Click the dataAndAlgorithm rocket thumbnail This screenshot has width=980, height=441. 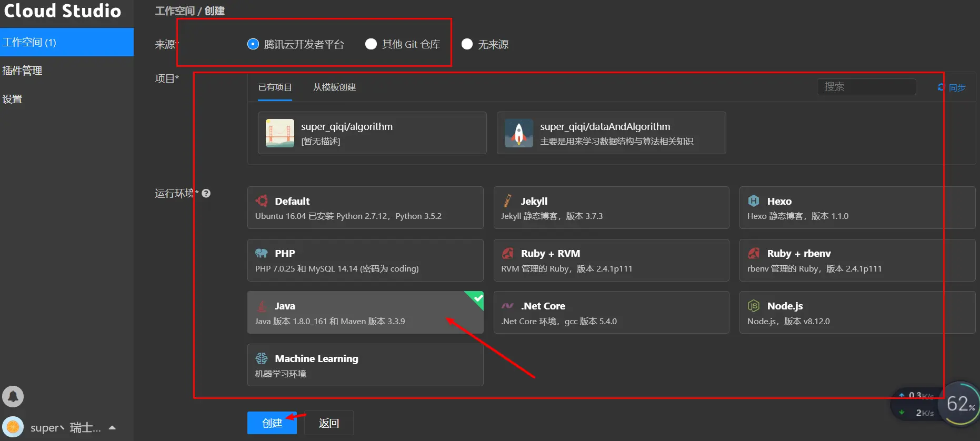coord(519,133)
